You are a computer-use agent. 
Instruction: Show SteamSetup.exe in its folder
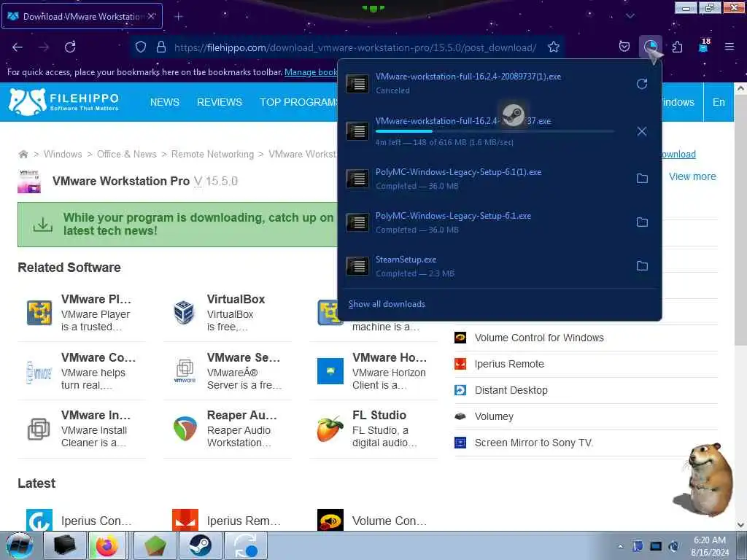pyautogui.click(x=642, y=265)
